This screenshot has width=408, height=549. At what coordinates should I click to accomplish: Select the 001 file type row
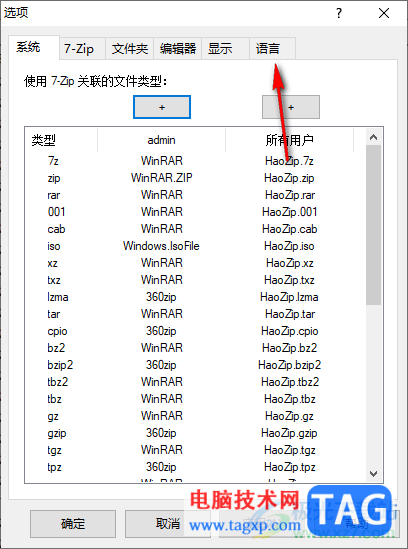(194, 212)
